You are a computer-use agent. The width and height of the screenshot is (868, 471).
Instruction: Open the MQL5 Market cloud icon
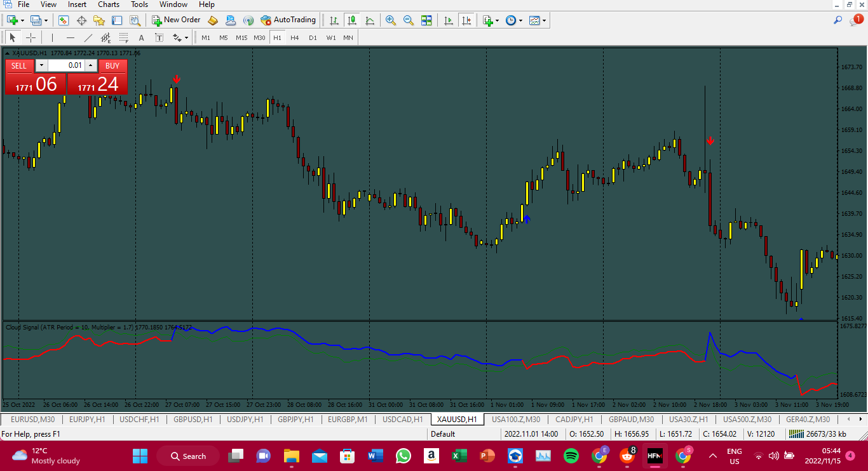pos(231,20)
